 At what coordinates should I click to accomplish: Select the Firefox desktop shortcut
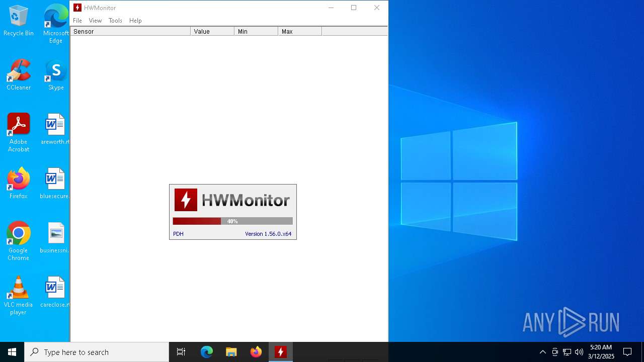pos(19,184)
